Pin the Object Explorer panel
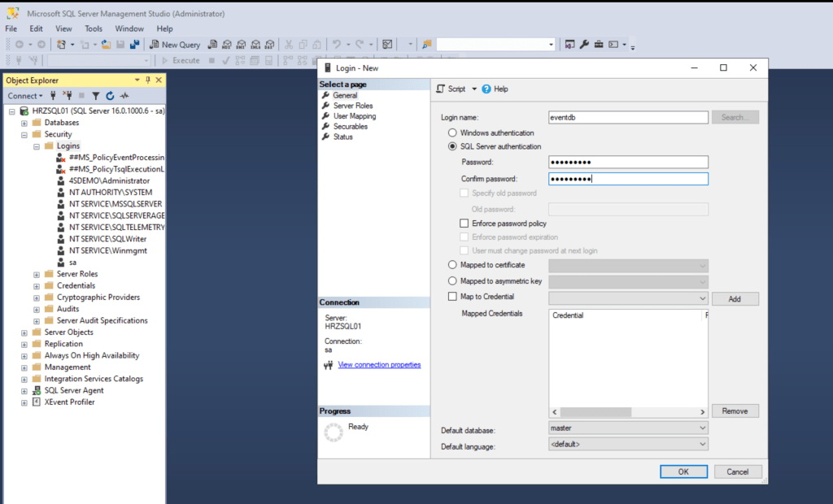 point(148,80)
